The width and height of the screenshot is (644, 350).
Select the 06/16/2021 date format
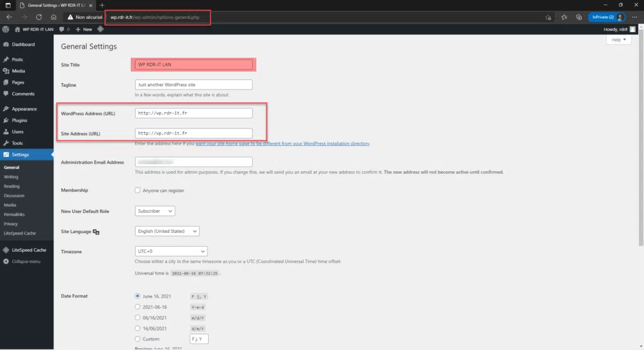(138, 317)
